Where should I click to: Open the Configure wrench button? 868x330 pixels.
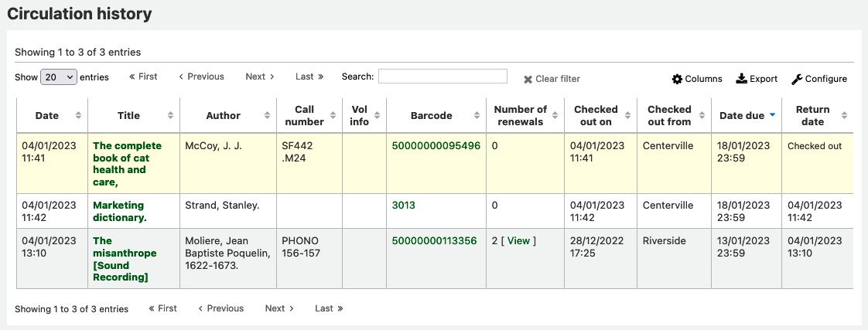click(819, 79)
